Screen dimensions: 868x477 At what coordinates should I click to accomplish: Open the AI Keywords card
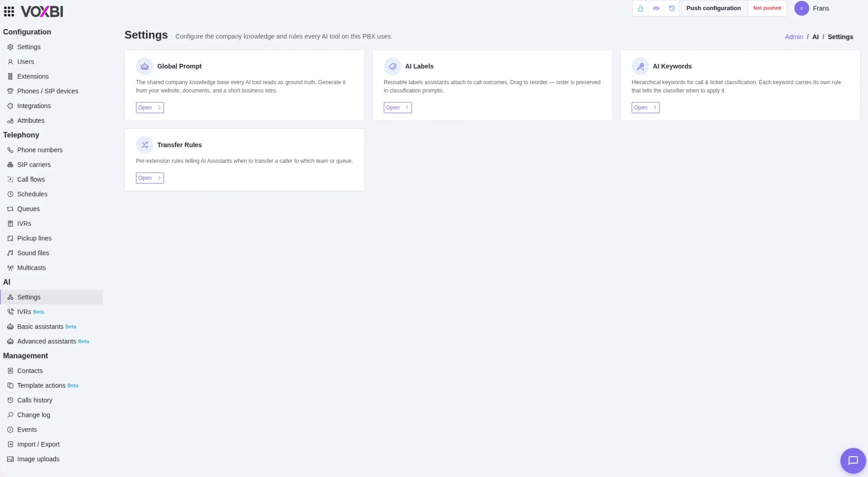click(x=645, y=108)
